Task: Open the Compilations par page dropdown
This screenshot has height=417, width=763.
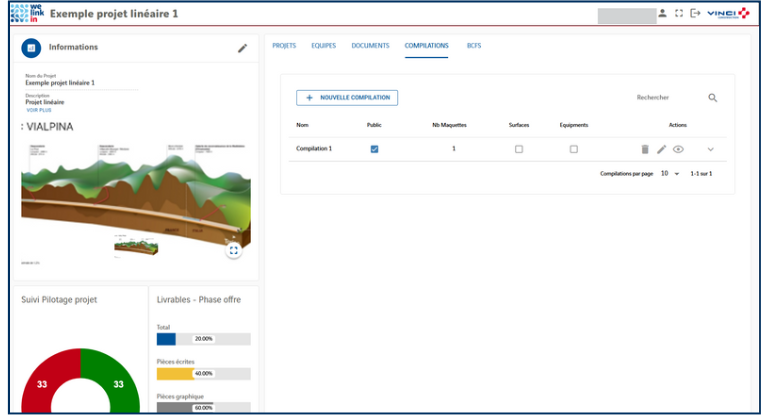Action: [670, 174]
